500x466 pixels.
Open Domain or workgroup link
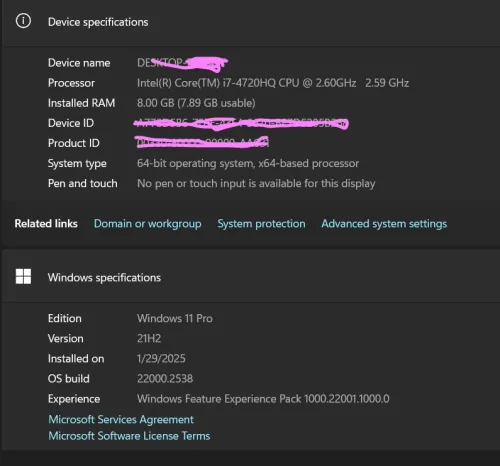pos(148,224)
